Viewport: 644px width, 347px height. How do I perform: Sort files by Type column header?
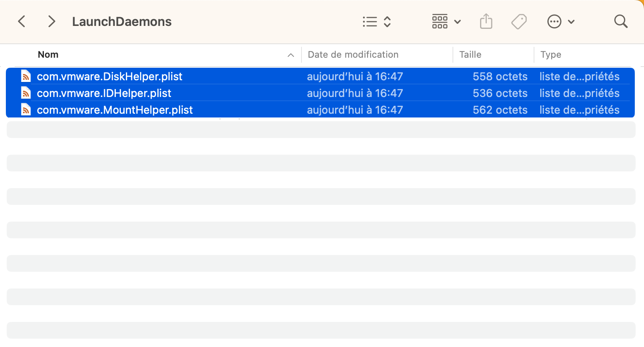[550, 55]
